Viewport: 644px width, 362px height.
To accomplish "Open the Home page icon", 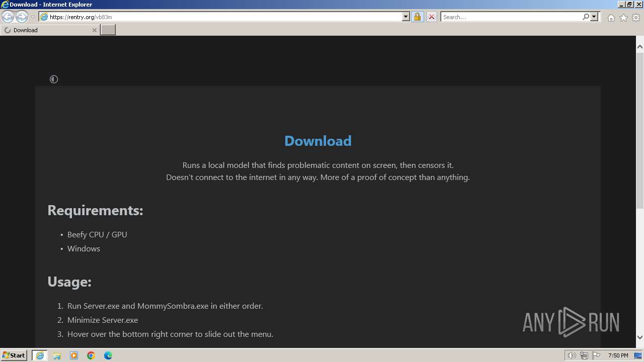I will click(x=611, y=18).
